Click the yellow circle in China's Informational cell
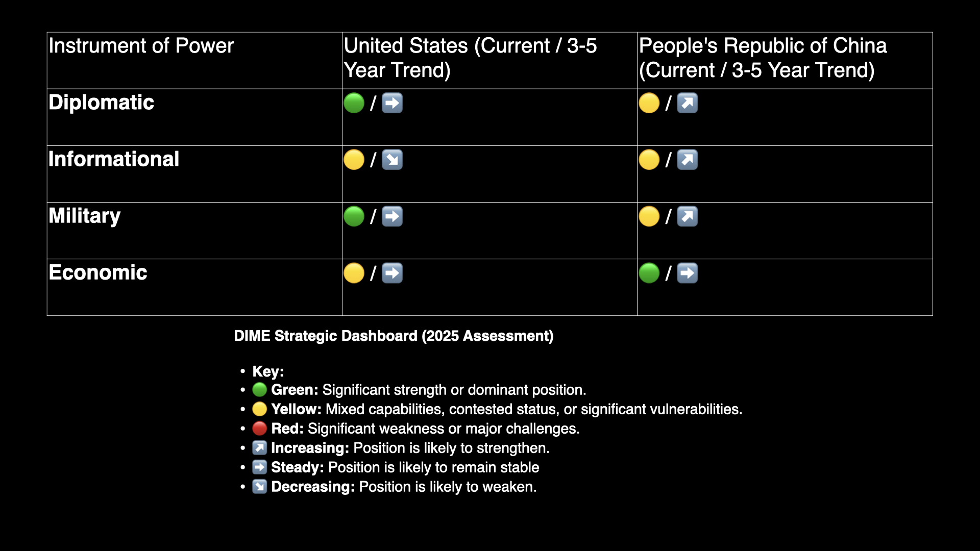Image resolution: width=980 pixels, height=551 pixels. pyautogui.click(x=649, y=160)
